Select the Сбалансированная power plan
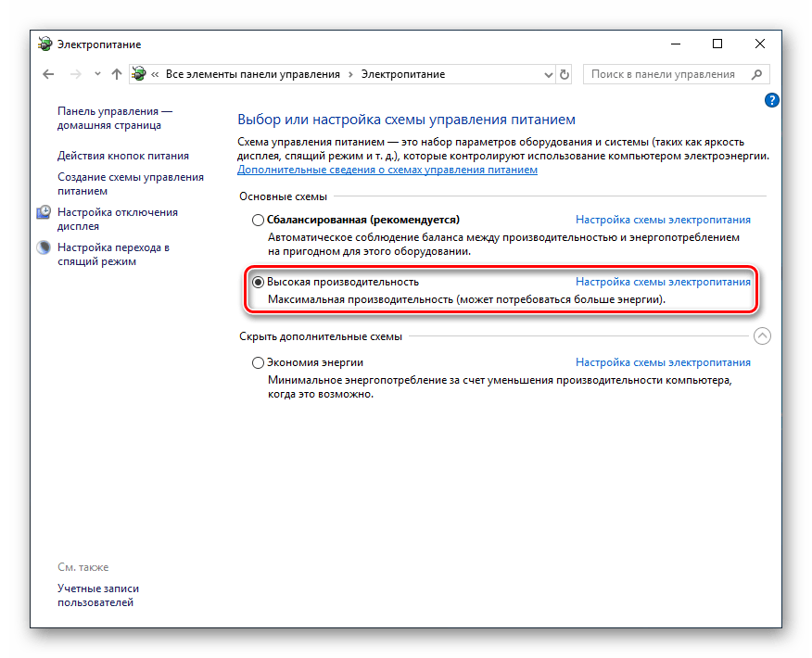The height and width of the screenshot is (658, 812). click(258, 221)
